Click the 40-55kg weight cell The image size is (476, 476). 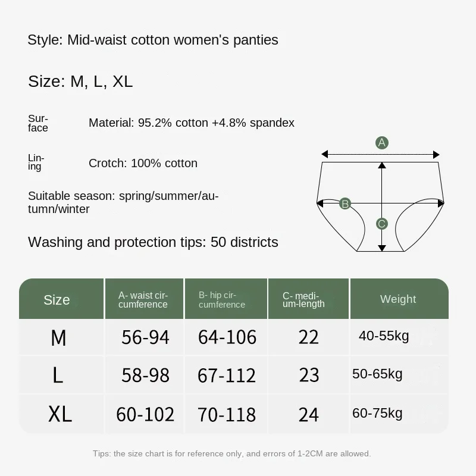click(x=384, y=336)
